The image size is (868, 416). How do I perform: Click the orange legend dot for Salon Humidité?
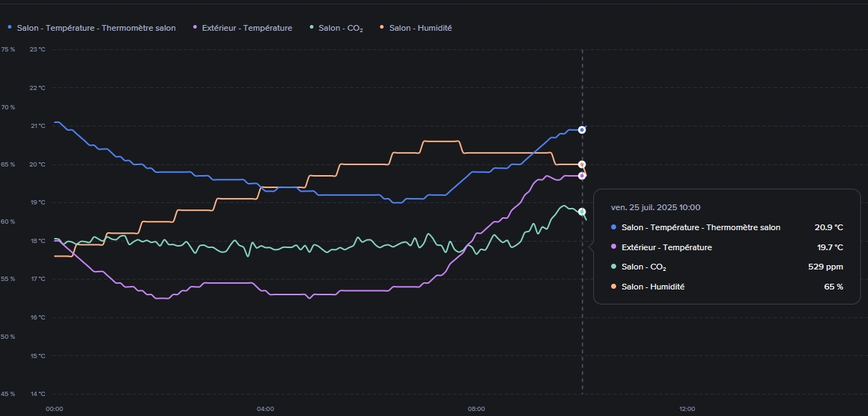click(382, 28)
